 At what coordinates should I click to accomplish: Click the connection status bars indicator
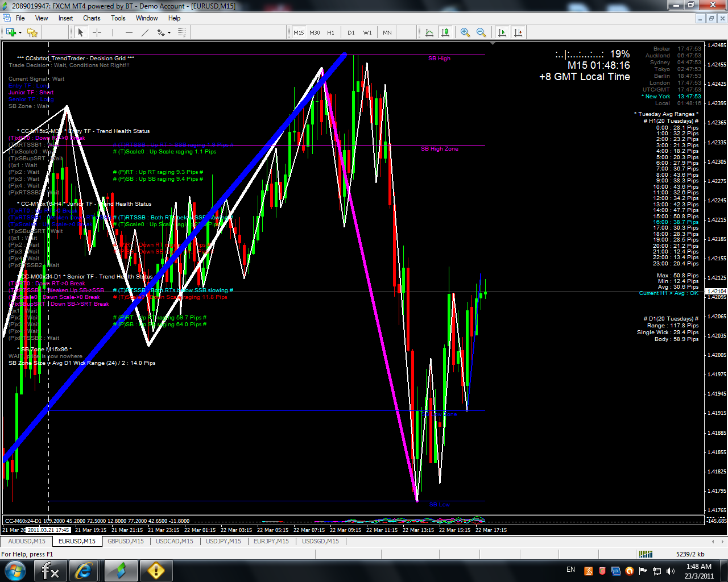tap(646, 554)
